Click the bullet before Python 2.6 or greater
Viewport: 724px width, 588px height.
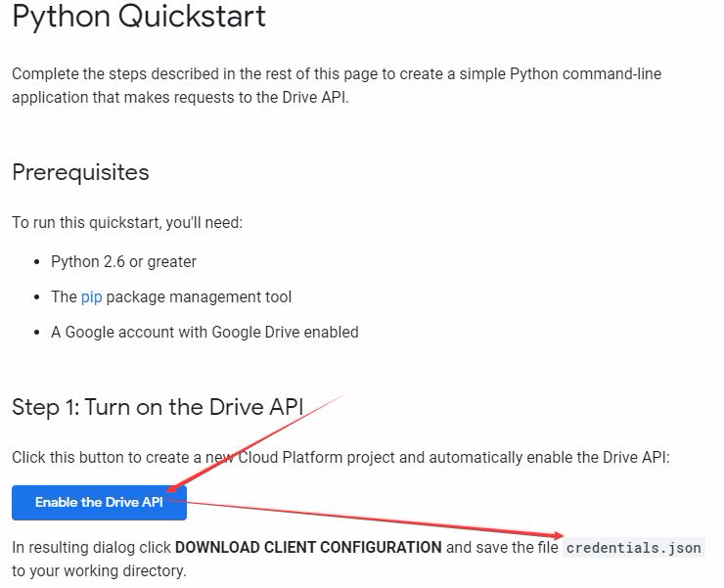click(x=38, y=262)
